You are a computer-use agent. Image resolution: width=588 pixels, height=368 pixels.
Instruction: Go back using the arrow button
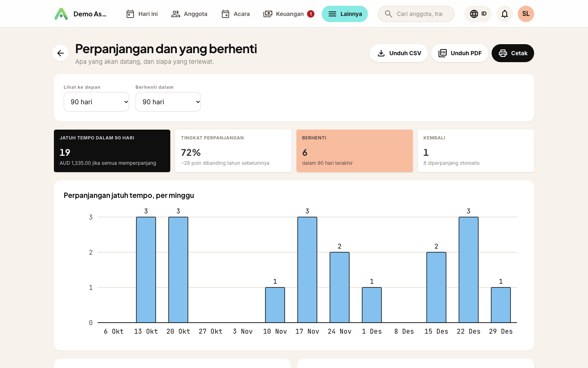60,53
